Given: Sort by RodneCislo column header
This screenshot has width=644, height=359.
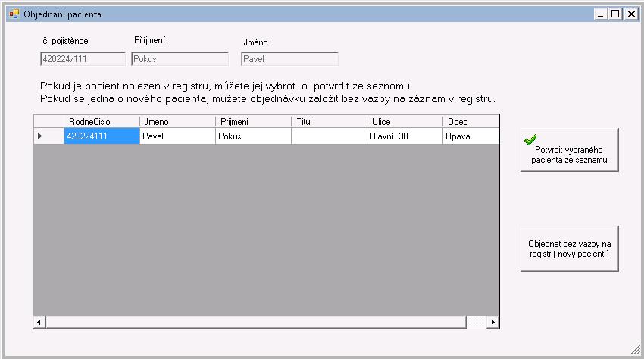Looking at the screenshot, I should point(102,122).
